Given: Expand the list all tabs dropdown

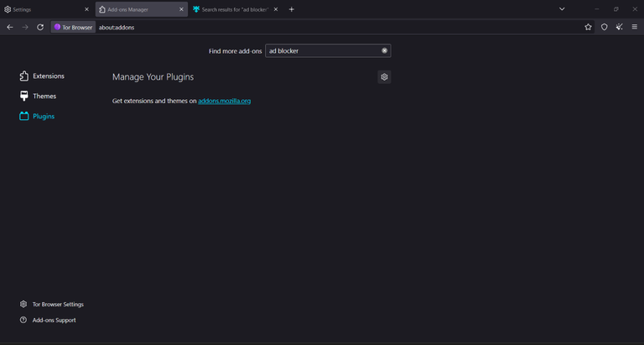Looking at the screenshot, I should pos(562,9).
